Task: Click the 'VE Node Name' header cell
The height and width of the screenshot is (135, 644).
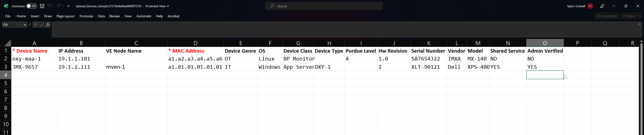Action: [x=136, y=51]
